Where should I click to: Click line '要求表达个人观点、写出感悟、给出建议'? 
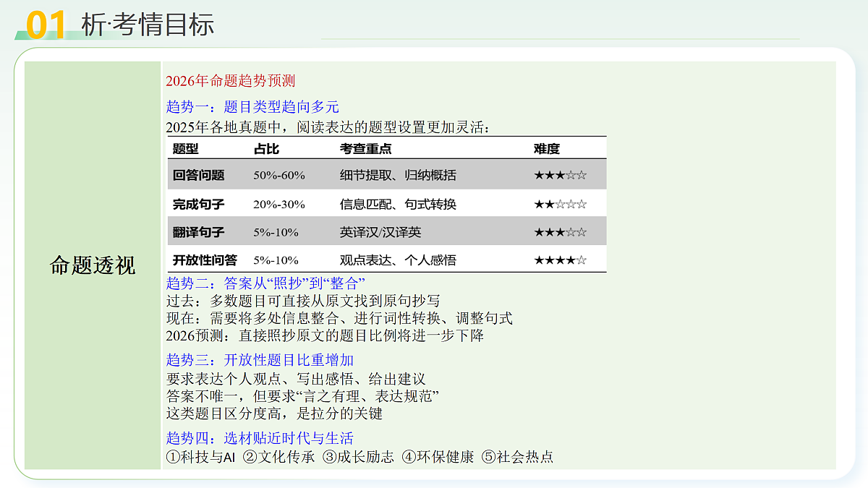296,378
